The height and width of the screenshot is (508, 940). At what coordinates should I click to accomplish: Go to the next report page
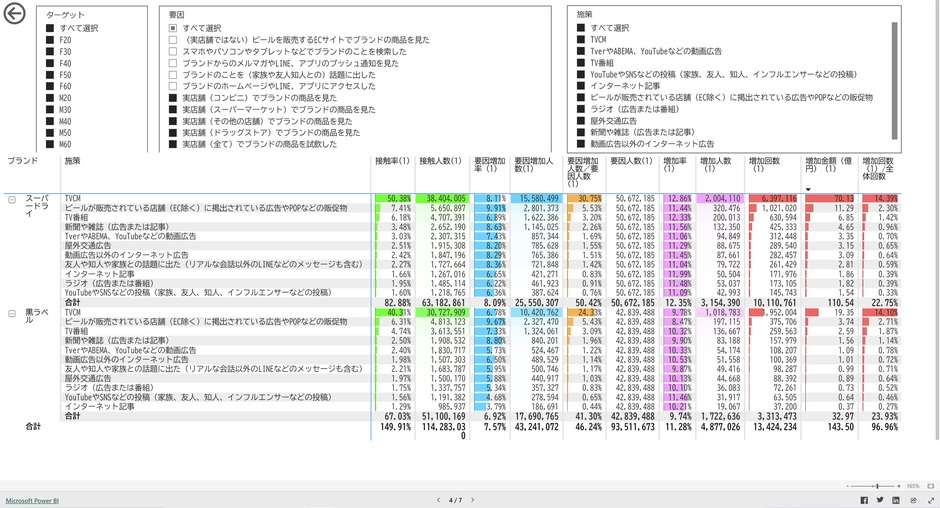point(472,500)
